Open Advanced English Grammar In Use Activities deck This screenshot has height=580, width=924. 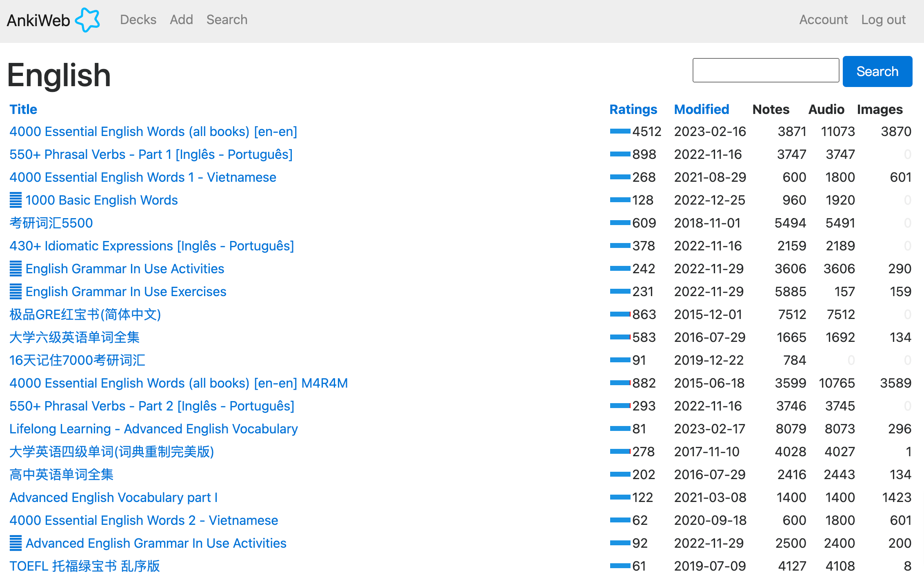[156, 543]
